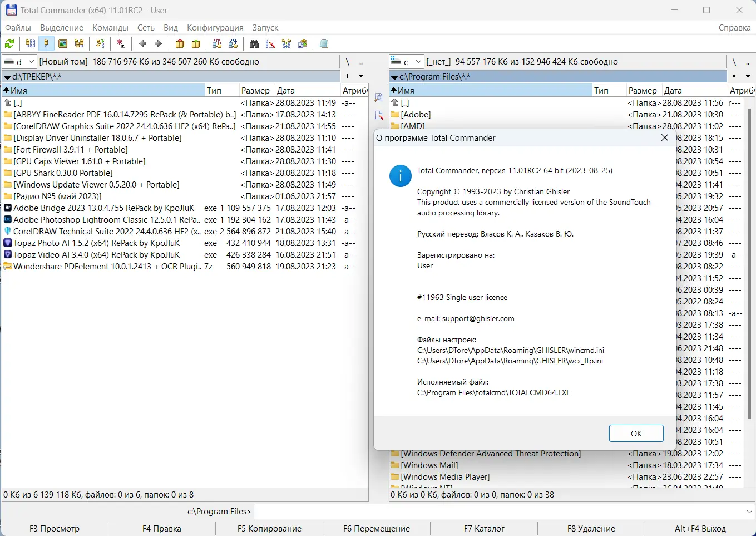Open synchronize directories toolbar icon
Image resolution: width=756 pixels, height=536 pixels.
pos(286,43)
